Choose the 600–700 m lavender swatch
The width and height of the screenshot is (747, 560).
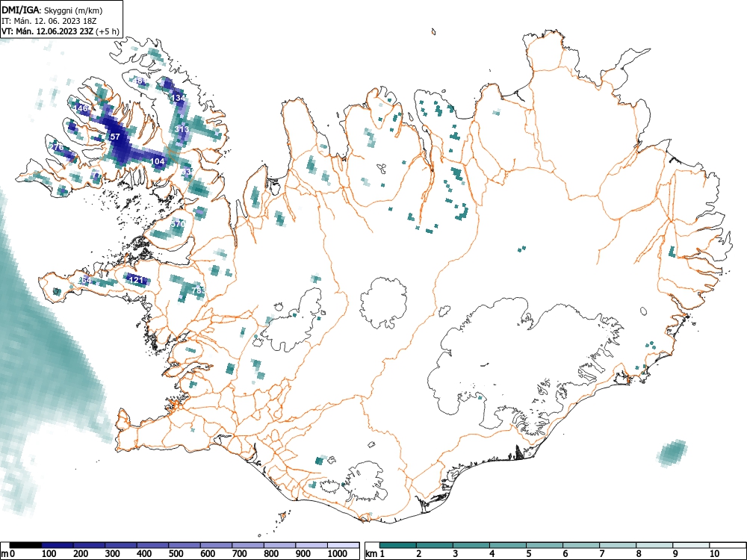tap(217, 545)
